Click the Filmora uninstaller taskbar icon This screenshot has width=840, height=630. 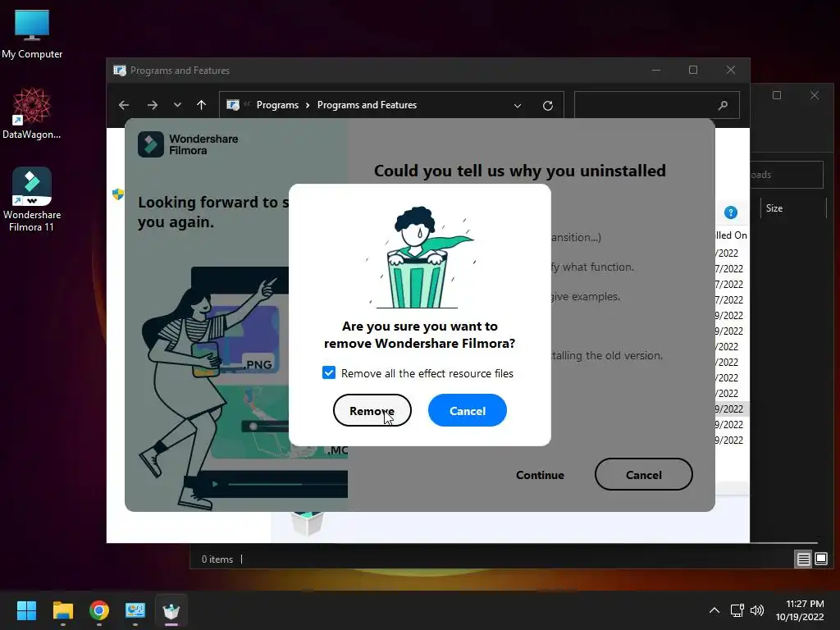click(x=171, y=610)
